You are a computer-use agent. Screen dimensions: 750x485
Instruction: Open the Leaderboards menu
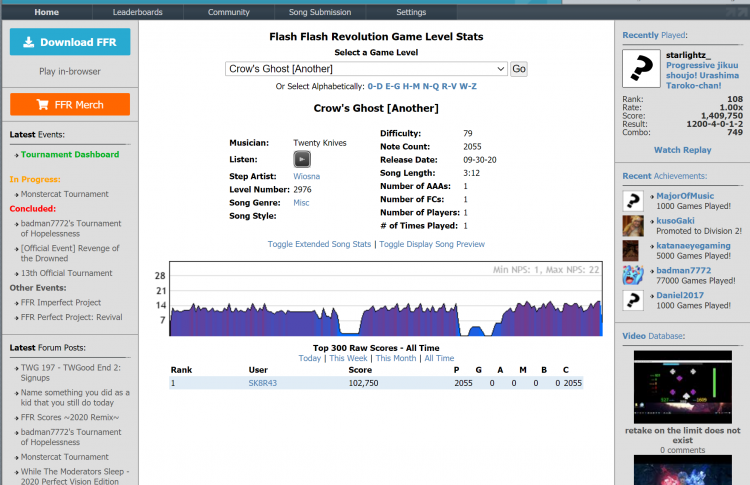137,12
